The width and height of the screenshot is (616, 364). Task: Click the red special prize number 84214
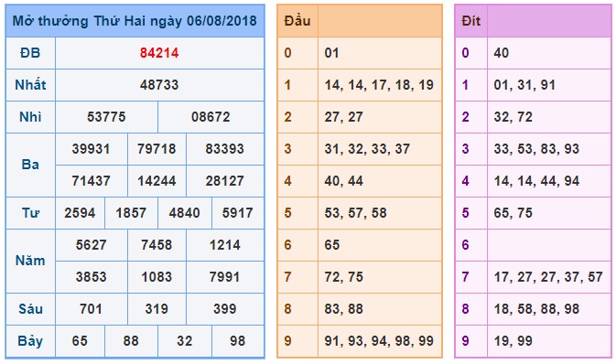click(159, 53)
